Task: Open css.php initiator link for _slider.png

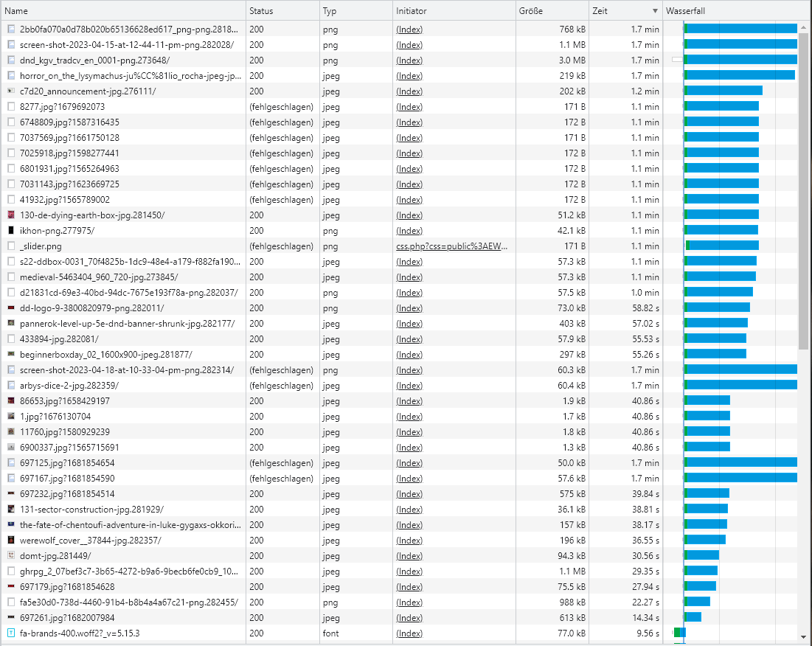Action: click(x=451, y=246)
